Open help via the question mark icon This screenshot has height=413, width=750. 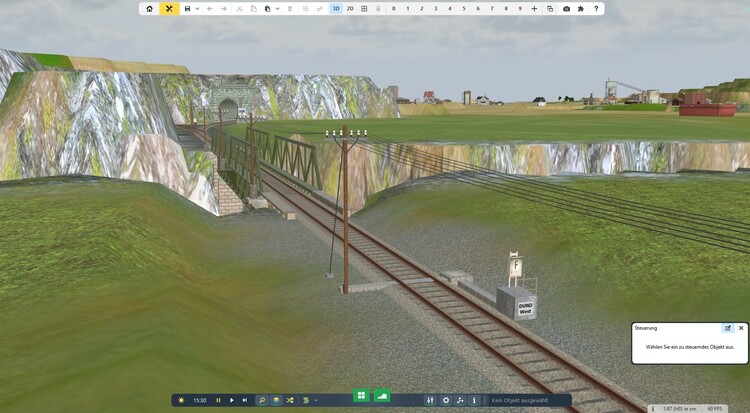(596, 8)
